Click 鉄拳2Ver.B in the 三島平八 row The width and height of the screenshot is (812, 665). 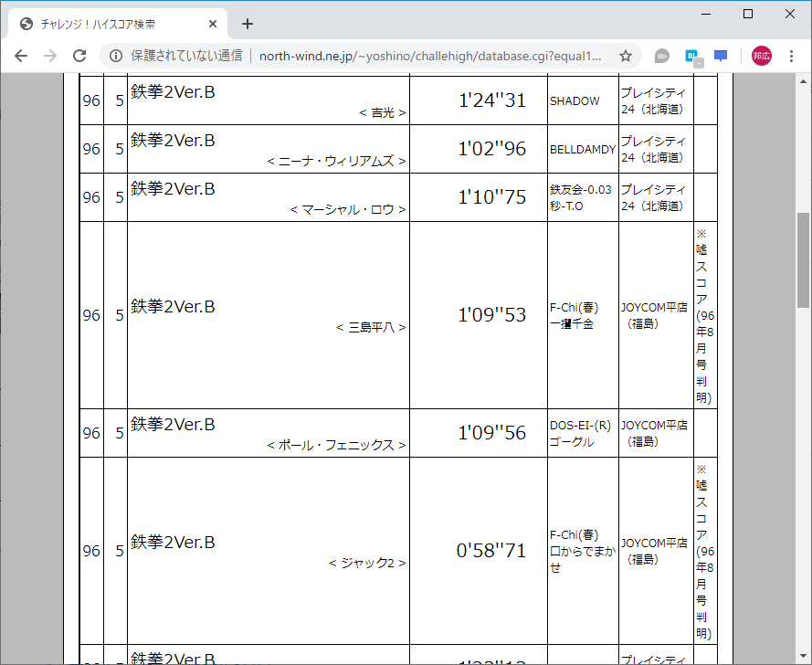click(173, 307)
